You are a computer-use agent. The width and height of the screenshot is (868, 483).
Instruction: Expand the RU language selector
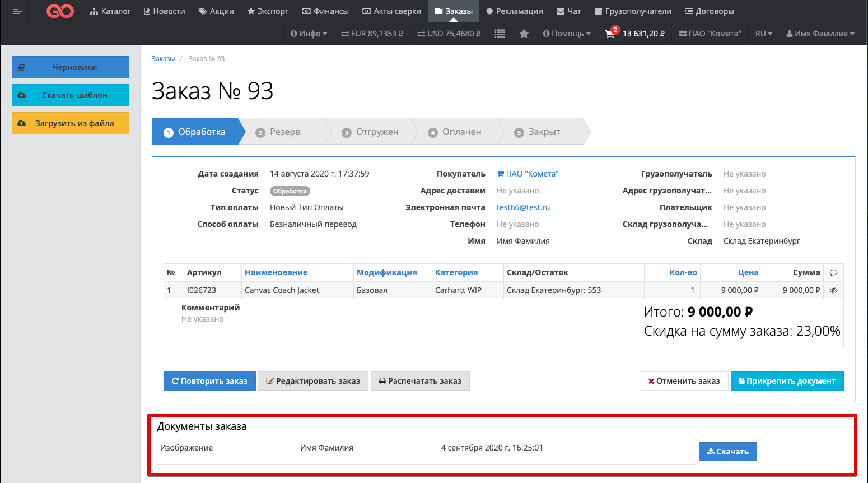(x=763, y=34)
